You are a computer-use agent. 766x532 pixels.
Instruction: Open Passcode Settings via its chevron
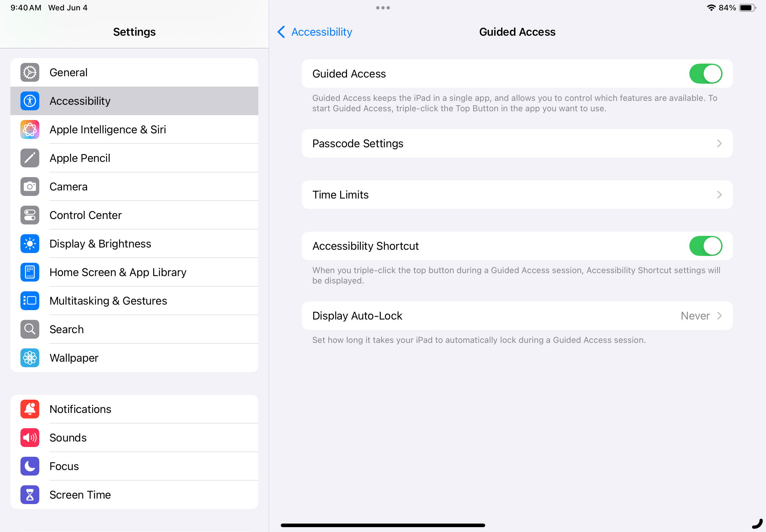pos(719,144)
